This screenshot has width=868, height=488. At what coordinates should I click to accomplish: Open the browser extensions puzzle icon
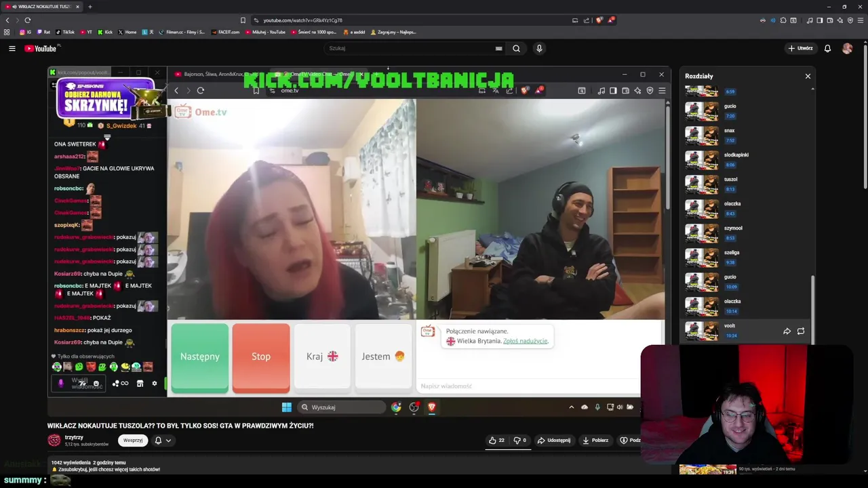tap(783, 20)
